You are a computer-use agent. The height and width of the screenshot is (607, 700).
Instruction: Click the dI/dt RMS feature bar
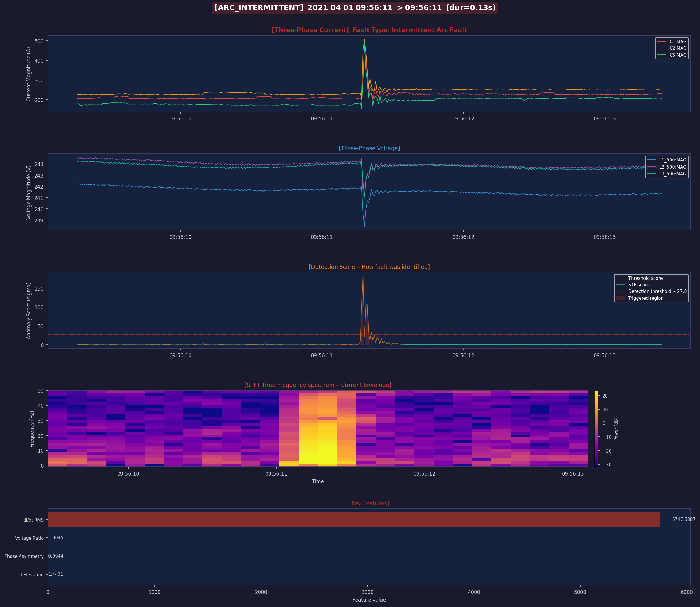click(x=354, y=519)
